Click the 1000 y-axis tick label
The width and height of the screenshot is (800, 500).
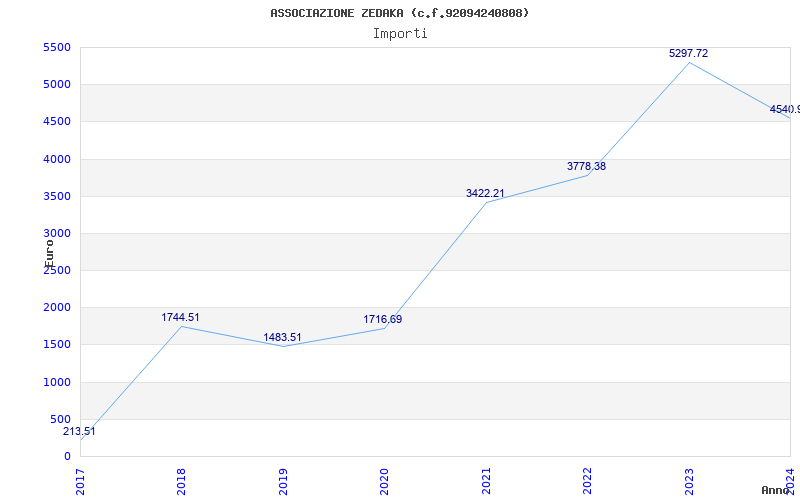pos(57,382)
